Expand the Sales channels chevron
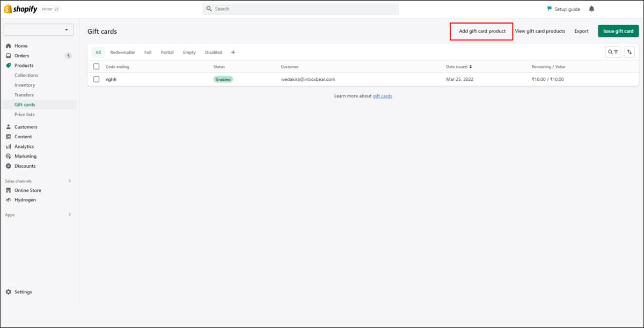This screenshot has height=328, width=644. click(x=70, y=181)
